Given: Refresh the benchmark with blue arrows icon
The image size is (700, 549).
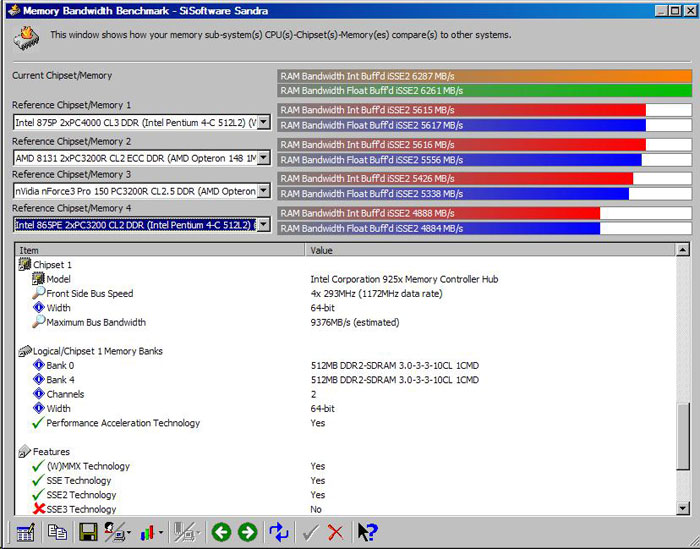Looking at the screenshot, I should click(279, 532).
